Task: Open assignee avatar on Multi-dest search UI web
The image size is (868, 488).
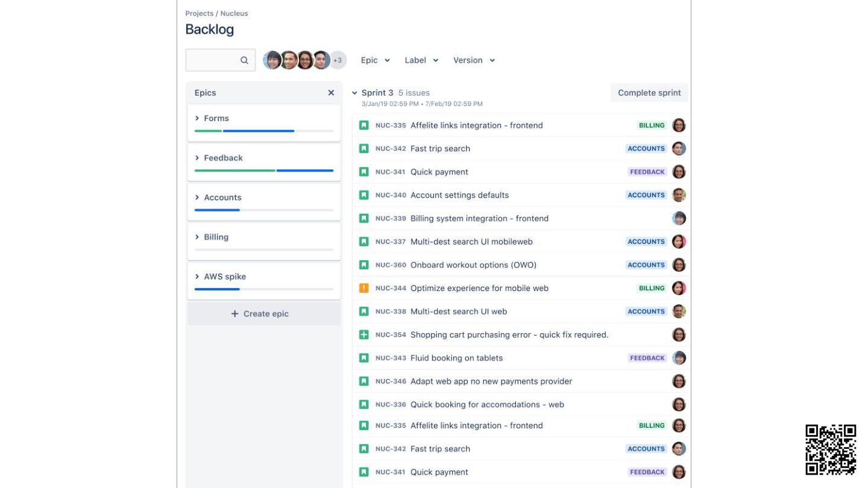Action: [x=679, y=311]
